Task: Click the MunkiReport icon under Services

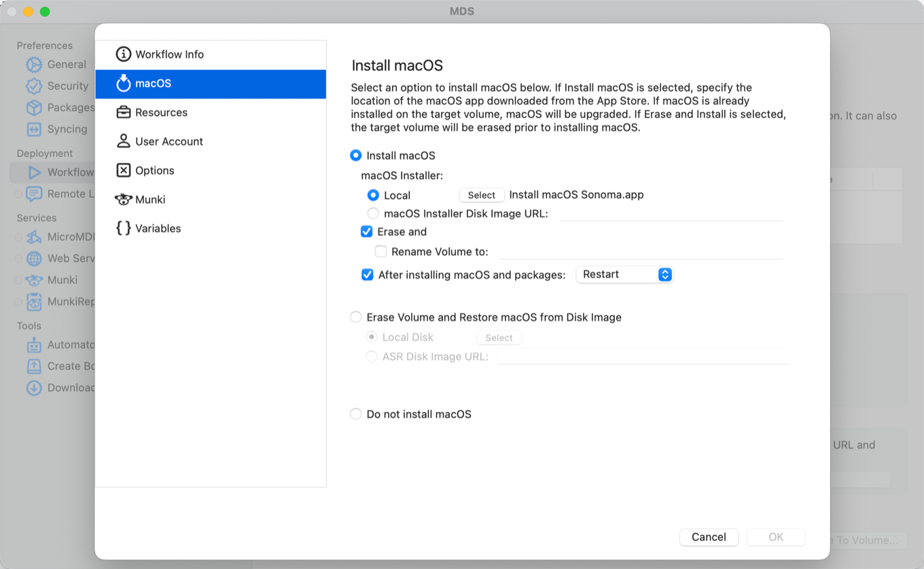Action: point(34,301)
